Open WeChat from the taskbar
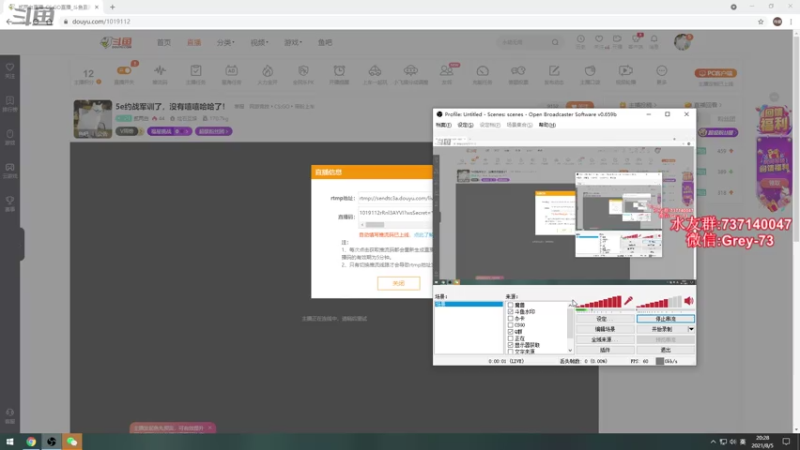This screenshot has width=800, height=450. (x=72, y=442)
